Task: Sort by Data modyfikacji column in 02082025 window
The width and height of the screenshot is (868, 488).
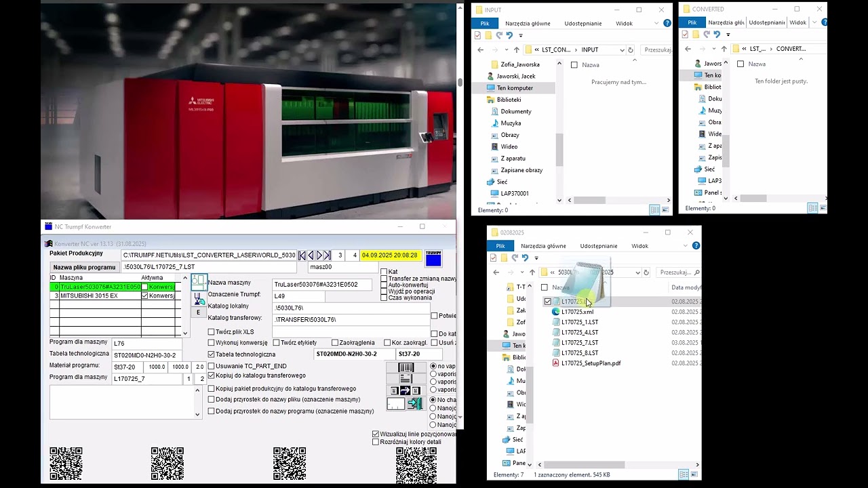Action: (x=686, y=287)
